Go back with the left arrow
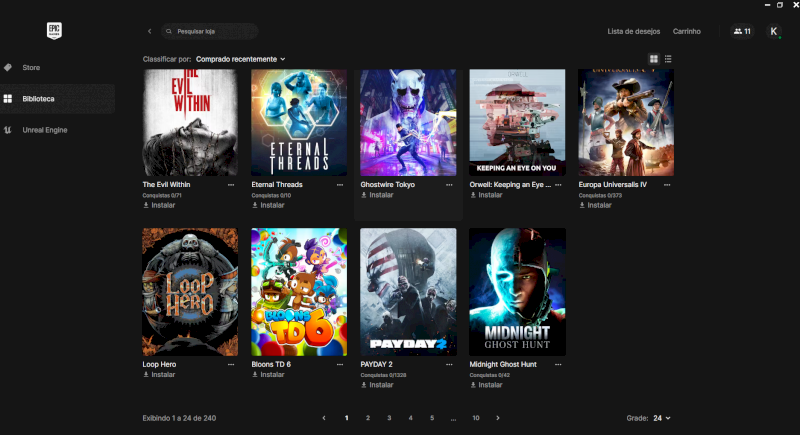 point(149,31)
